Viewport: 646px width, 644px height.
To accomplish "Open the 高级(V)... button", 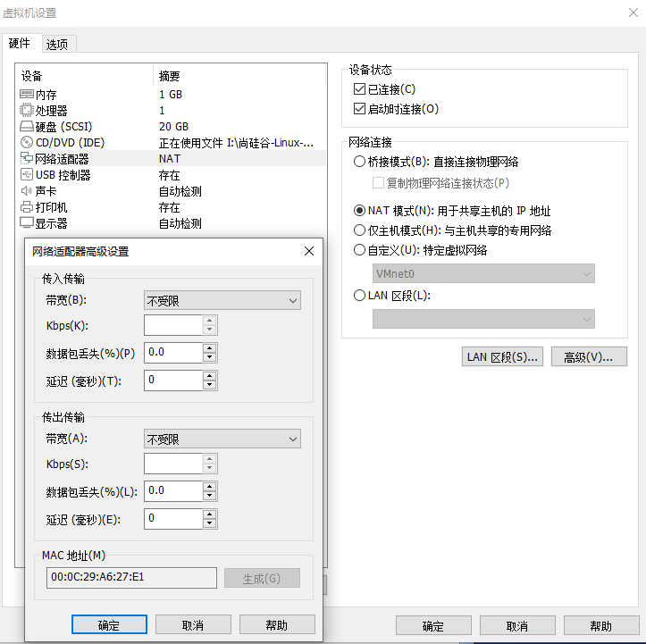I will tap(589, 356).
